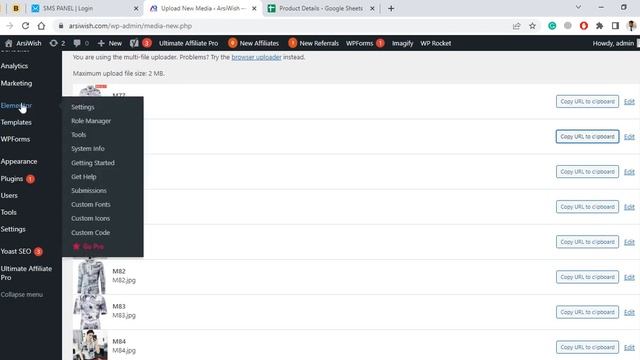Screen dimensions: 640x360
Task: Open Analytics in the sidebar
Action: click(x=14, y=66)
